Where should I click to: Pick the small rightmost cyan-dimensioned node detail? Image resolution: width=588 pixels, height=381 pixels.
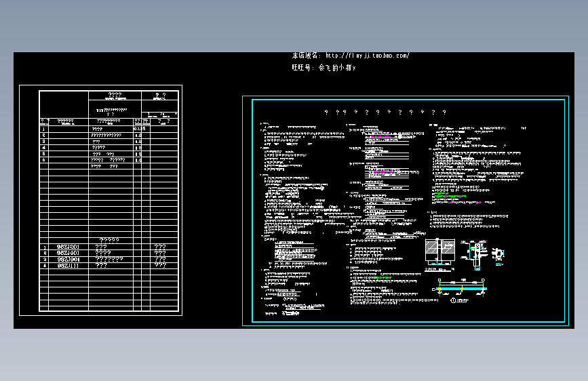pos(498,256)
